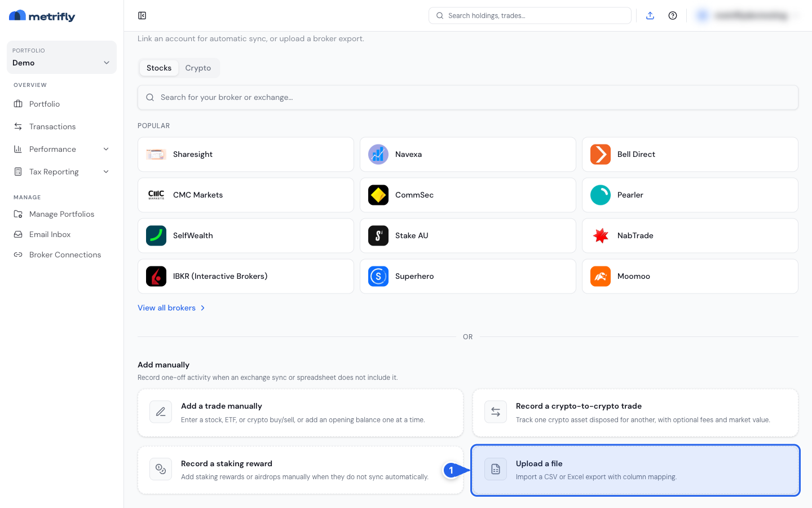Go to Transactions in the sidebar
The image size is (812, 508).
tap(52, 126)
